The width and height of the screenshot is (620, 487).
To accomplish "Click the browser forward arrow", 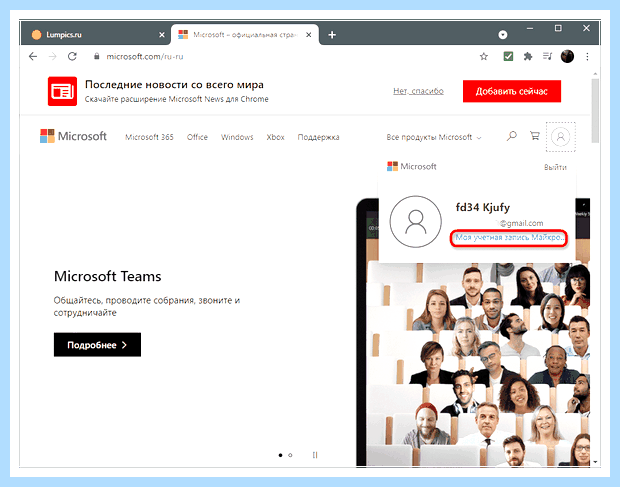I will click(53, 57).
